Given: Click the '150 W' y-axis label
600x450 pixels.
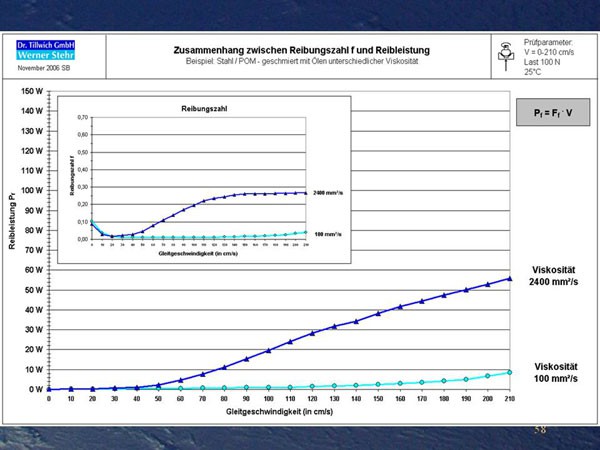Looking at the screenshot, I should coord(32,91).
